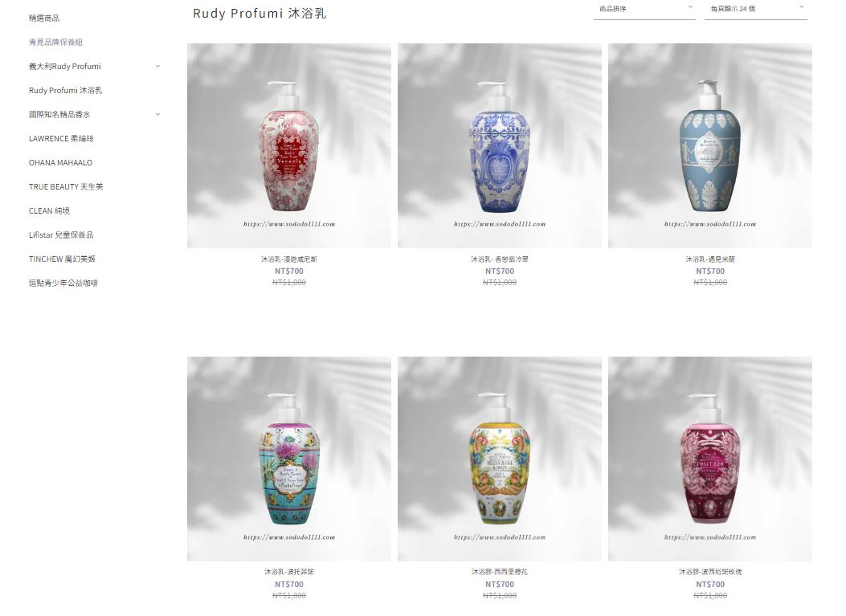Viewport: 846px width, 616px height.
Task: Expand the 國際知名精品香水 category chevron
Action: 157,114
